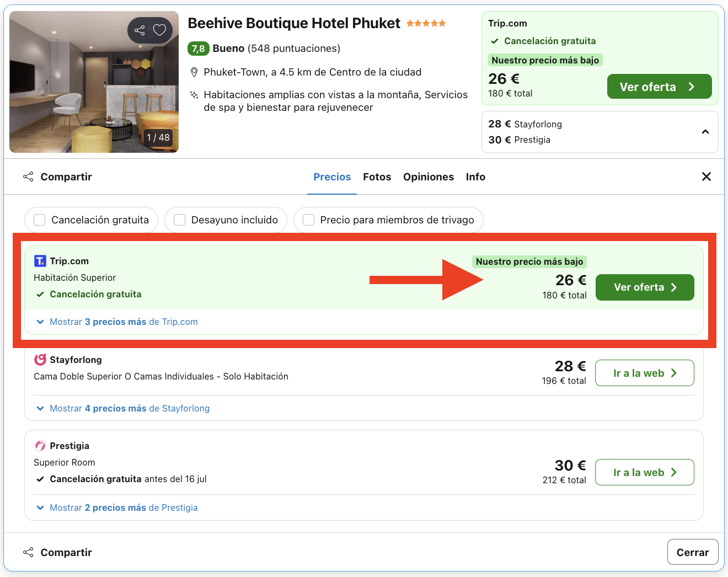Click the 1 / 48 photo counter
Screen dimensions: 728x577
click(x=158, y=137)
